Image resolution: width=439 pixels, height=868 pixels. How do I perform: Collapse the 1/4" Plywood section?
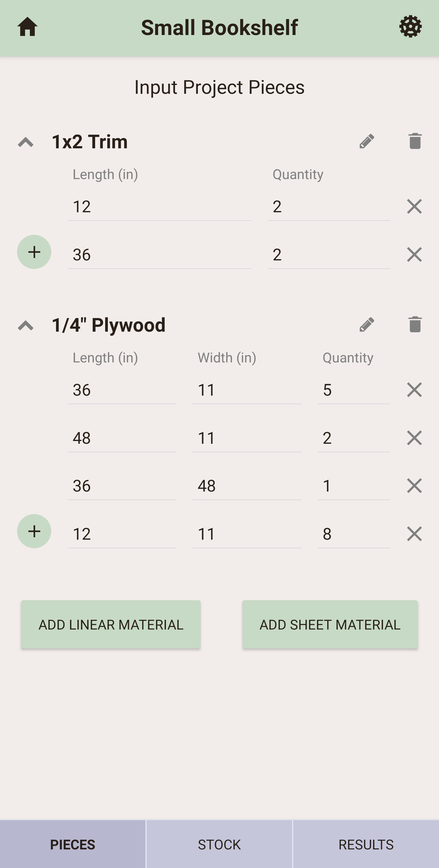point(26,325)
